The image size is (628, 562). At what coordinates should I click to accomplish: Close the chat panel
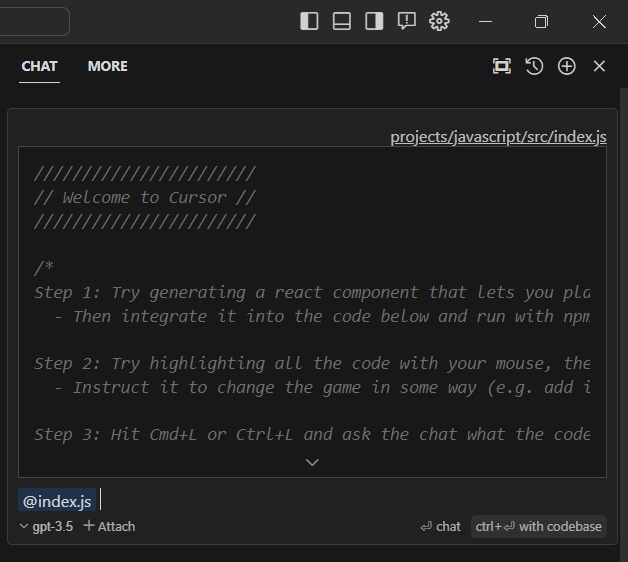[x=599, y=66]
